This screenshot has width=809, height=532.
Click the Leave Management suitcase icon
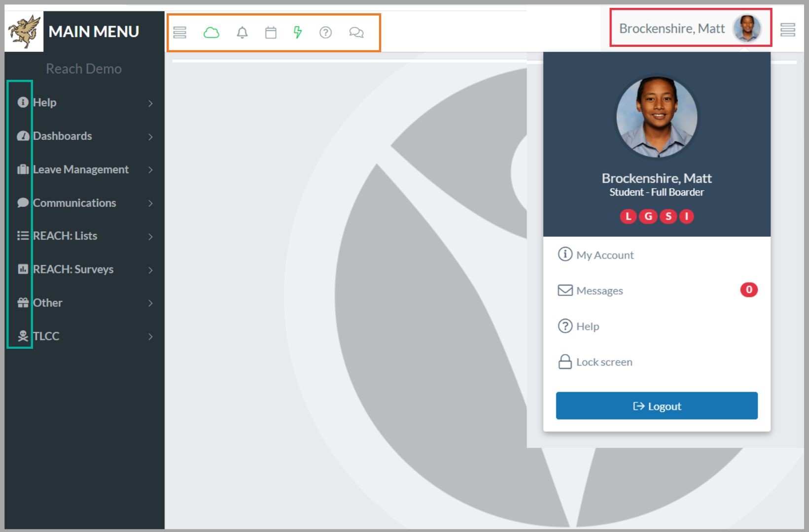pos(23,169)
